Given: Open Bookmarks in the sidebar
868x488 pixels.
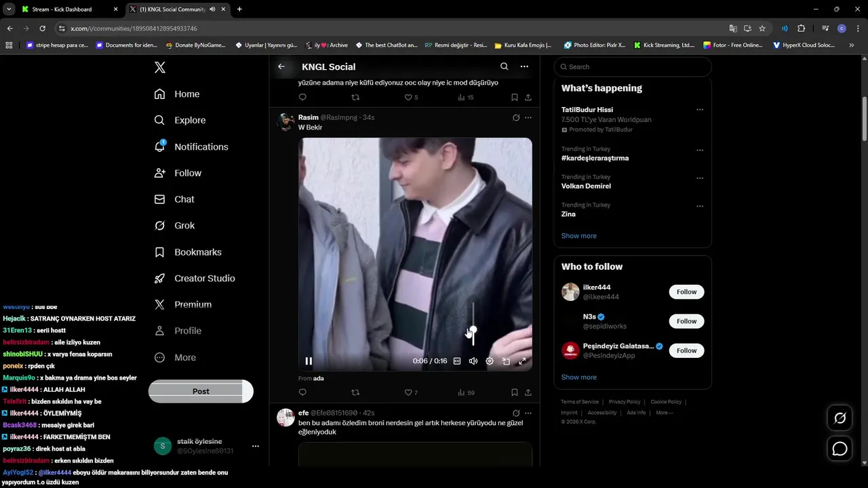Looking at the screenshot, I should (x=188, y=252).
